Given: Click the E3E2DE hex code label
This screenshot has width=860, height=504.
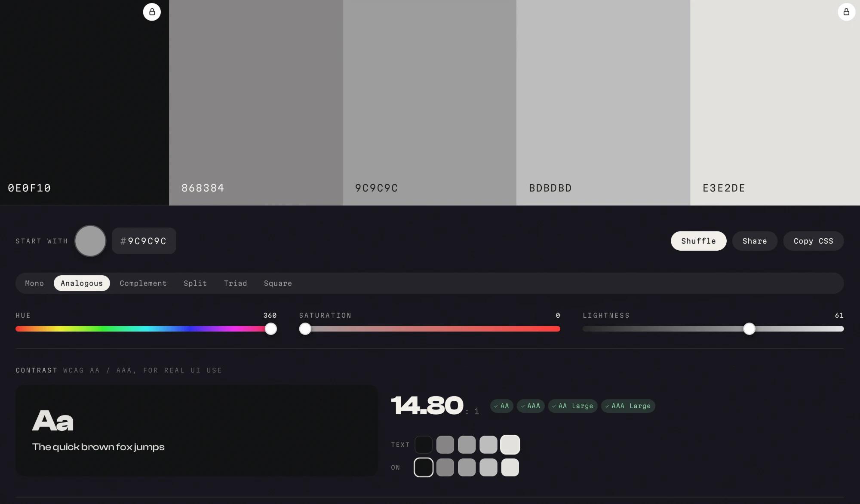Looking at the screenshot, I should (724, 188).
